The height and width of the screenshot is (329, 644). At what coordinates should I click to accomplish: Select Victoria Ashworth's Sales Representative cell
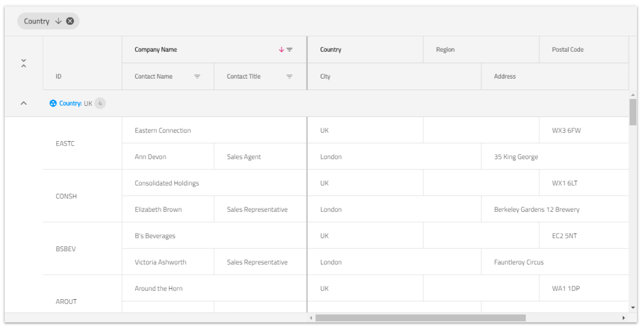coord(261,262)
